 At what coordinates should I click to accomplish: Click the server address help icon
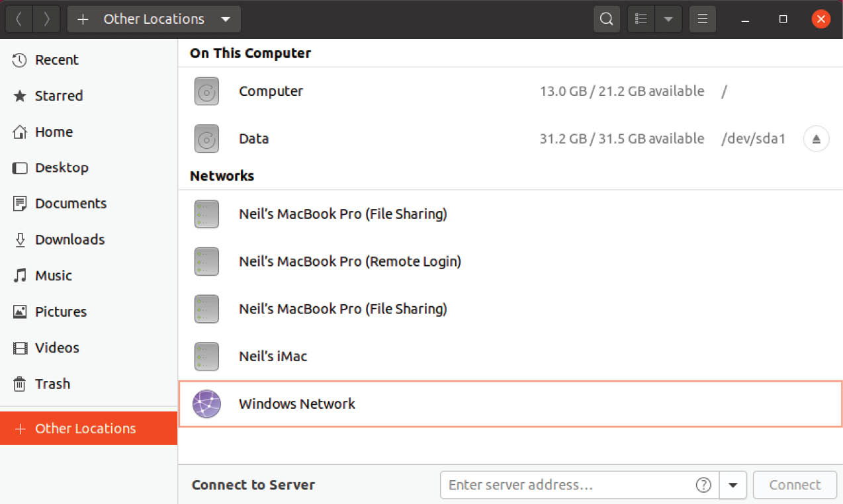point(703,485)
